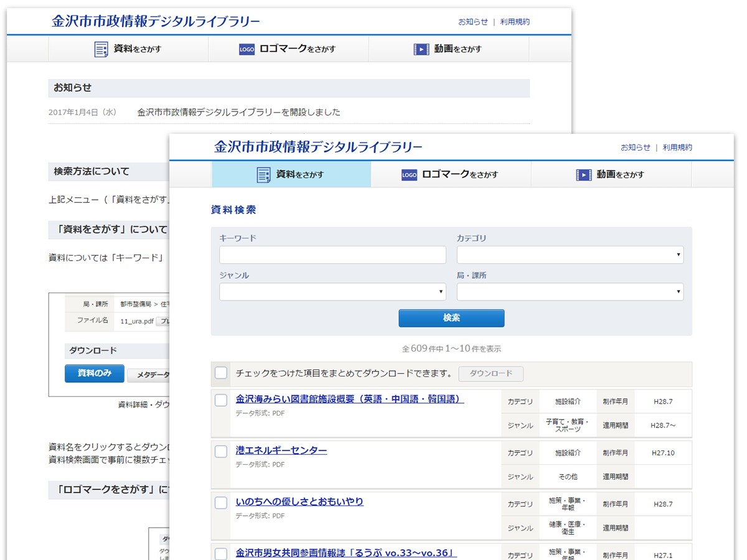Click document icon in front window's 資料をさがす tab
The width and height of the screenshot is (747, 560).
tap(264, 175)
